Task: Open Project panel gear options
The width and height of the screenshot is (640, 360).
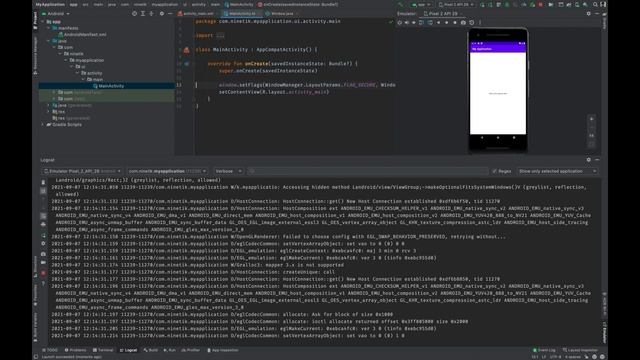Action: 162,14
